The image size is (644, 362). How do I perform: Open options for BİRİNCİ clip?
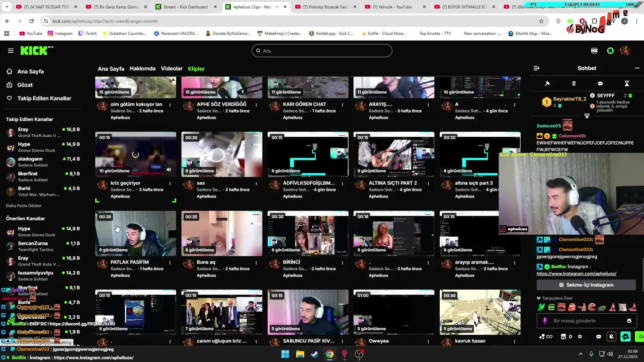(x=342, y=262)
